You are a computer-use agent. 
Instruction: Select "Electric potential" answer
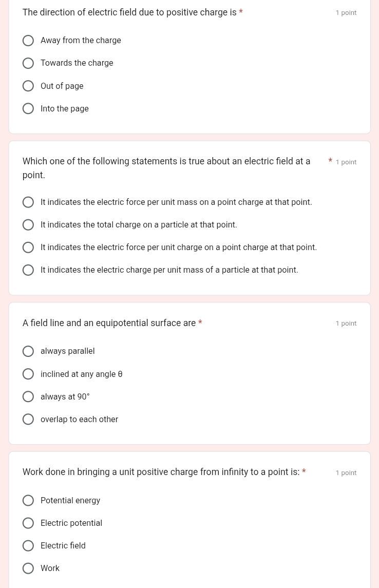click(x=28, y=523)
